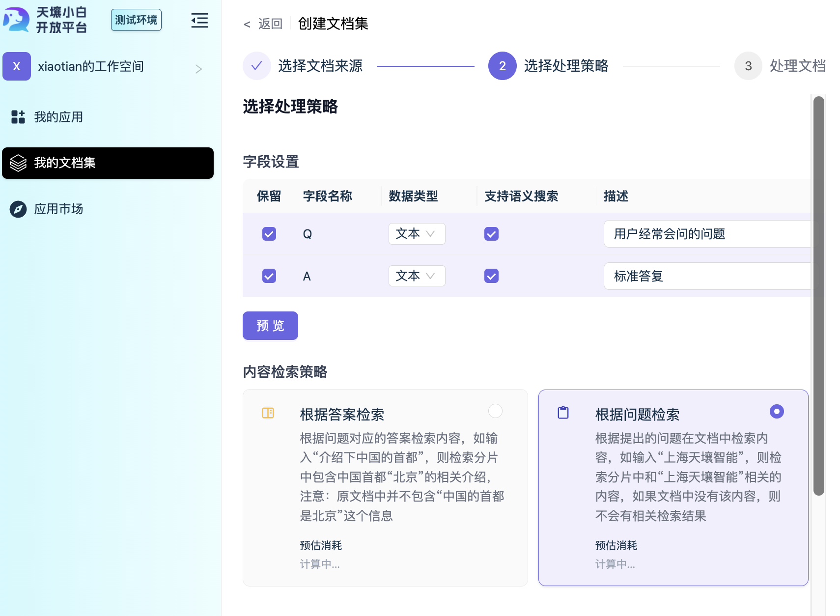The height and width of the screenshot is (616, 840).
Task: Click the 根据问题检索 card title
Action: [637, 415]
